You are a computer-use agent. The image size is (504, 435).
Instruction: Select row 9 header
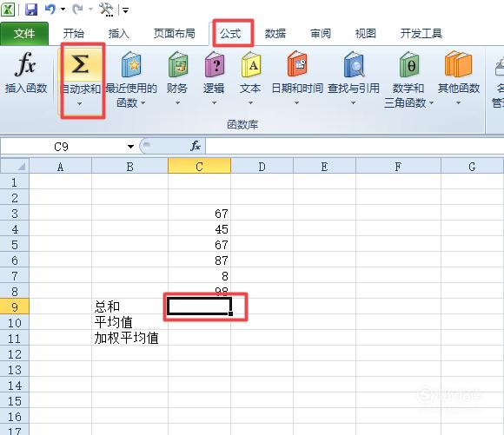(15, 307)
